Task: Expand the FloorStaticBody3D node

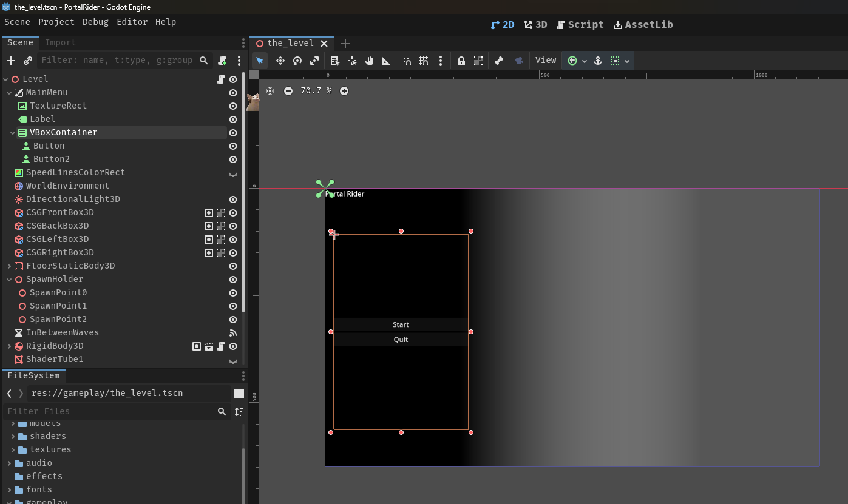Action: (x=9, y=266)
